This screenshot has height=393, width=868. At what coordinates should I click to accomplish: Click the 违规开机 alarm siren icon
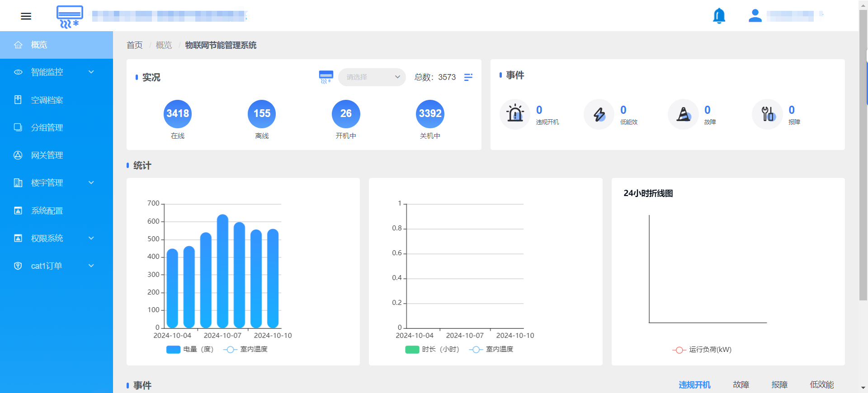[x=515, y=114]
